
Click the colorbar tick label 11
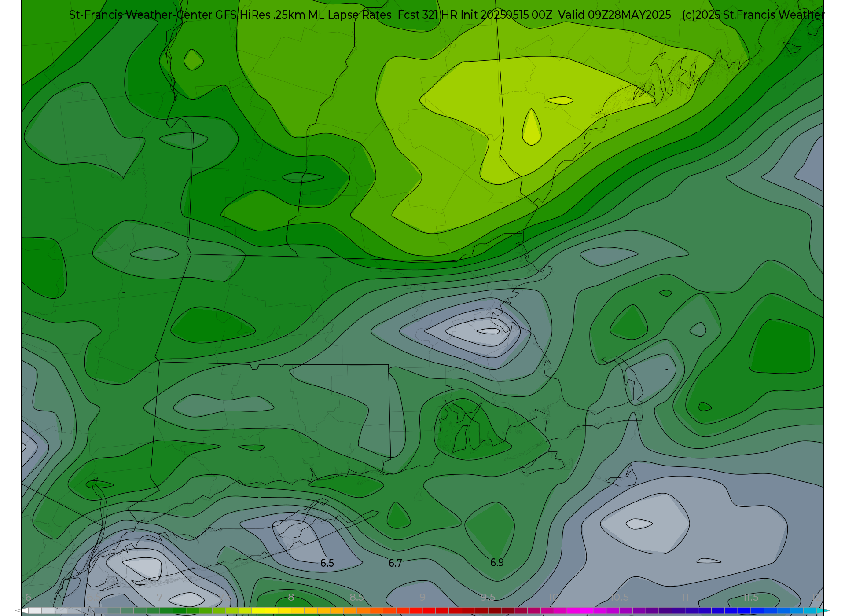(685, 597)
